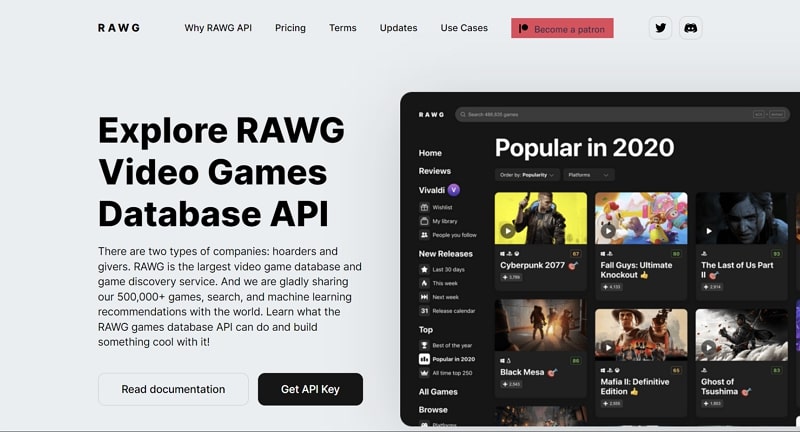
Task: Click the search games field in preview
Action: (x=622, y=114)
